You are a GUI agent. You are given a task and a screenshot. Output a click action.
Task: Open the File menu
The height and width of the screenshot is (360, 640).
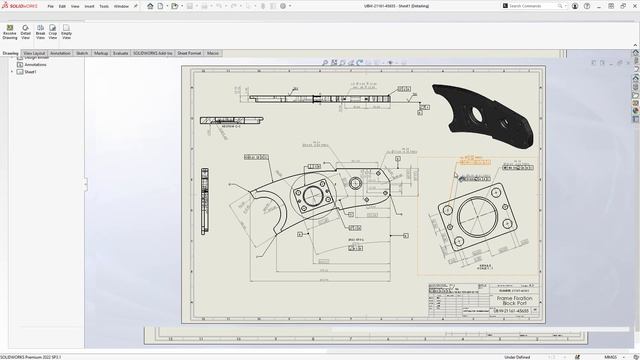pos(50,6)
